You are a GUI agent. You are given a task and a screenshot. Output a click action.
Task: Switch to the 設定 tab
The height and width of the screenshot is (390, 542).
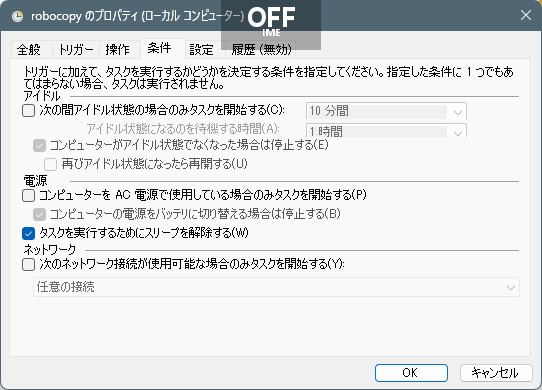click(202, 49)
